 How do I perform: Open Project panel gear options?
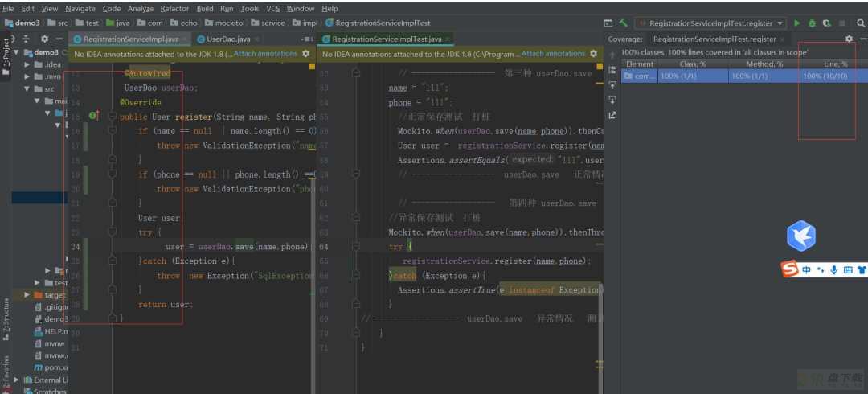[44, 39]
